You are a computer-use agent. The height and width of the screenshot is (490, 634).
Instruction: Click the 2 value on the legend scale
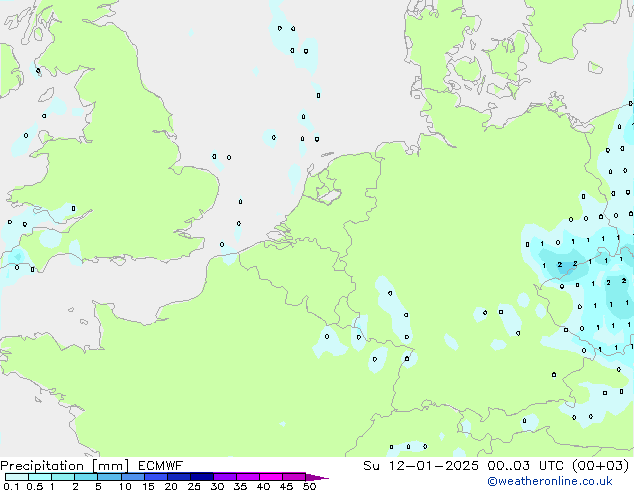pyautogui.click(x=75, y=486)
